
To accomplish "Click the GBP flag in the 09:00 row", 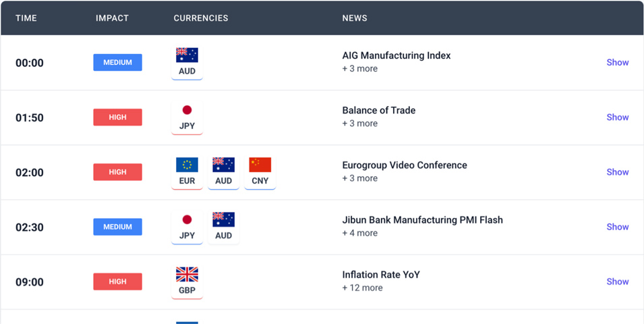I will point(187,274).
